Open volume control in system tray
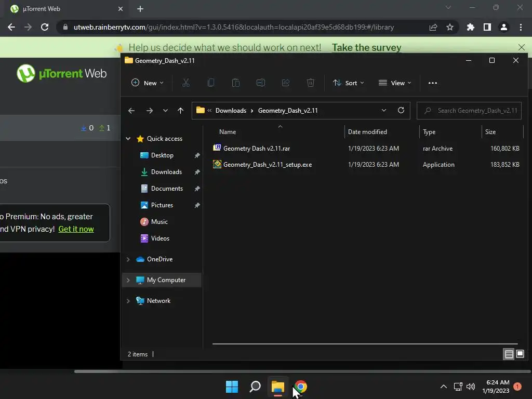Image resolution: width=532 pixels, height=399 pixels. coord(471,387)
